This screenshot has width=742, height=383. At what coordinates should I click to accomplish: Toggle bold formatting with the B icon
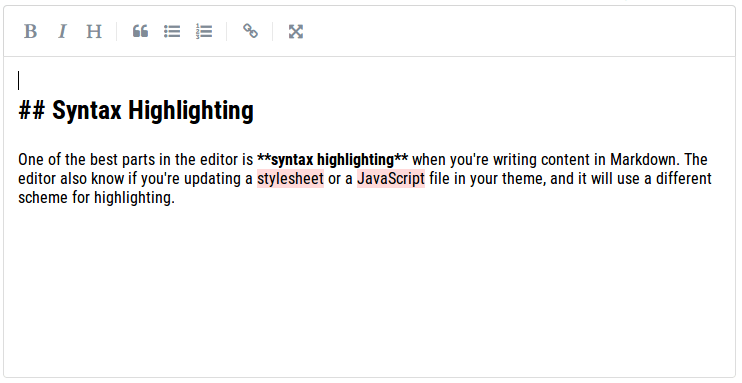[x=30, y=32]
